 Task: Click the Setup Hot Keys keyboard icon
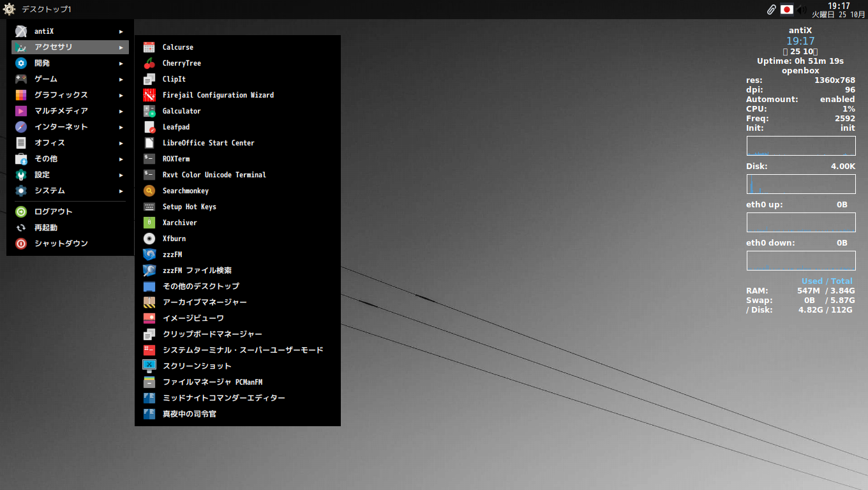[x=149, y=207]
